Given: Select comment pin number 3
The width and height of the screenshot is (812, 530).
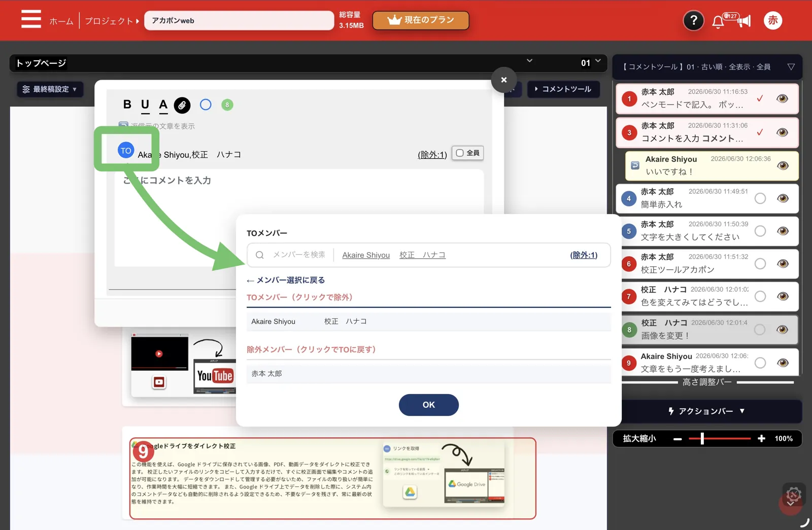Looking at the screenshot, I should click(x=629, y=132).
